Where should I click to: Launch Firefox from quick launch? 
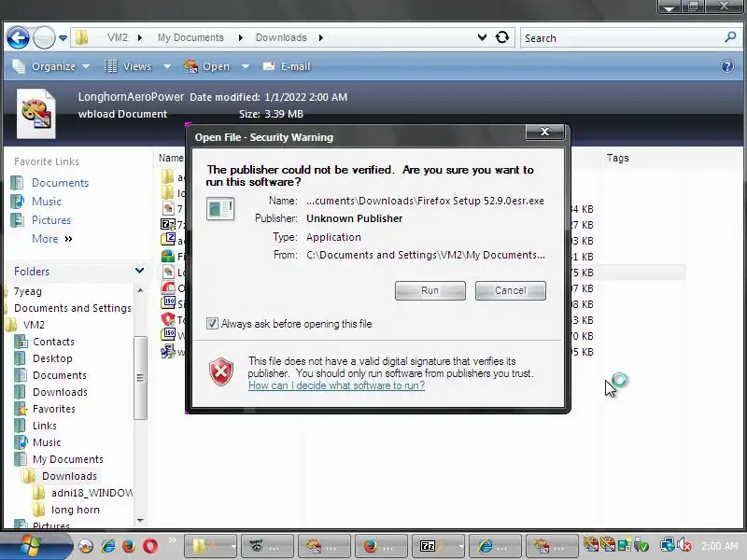129,546
